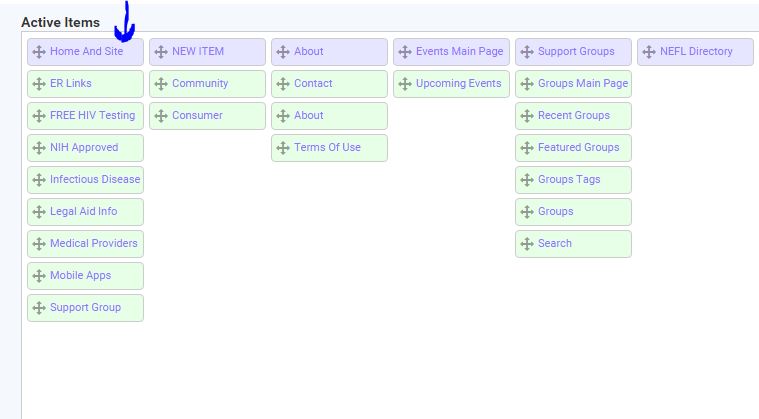Viewport: 759px width, 419px height.
Task: Select the Recent Groups item
Action: (574, 116)
